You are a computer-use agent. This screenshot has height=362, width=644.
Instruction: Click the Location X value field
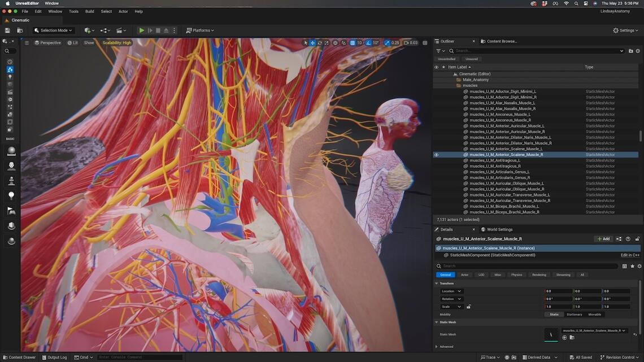pos(558,291)
